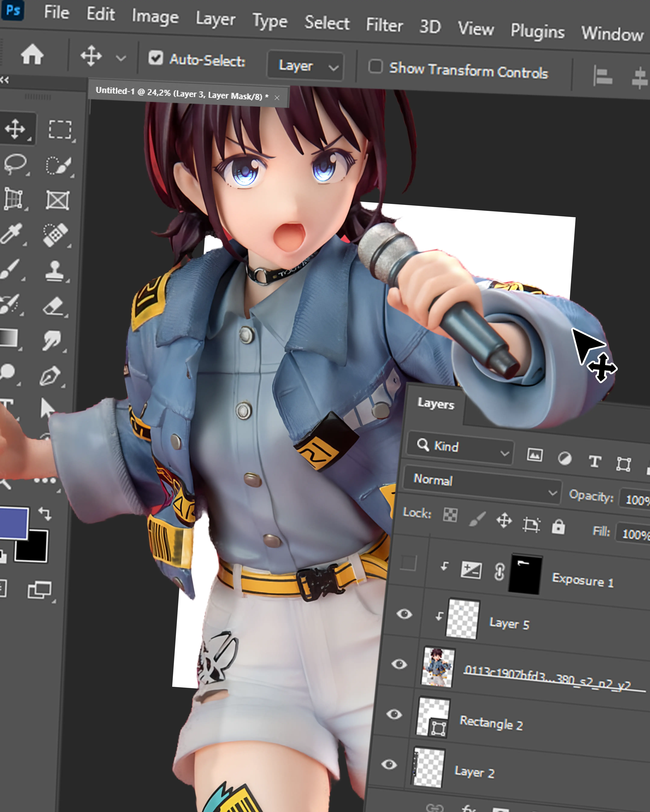Filter layers by adjustment layers icon

565,458
